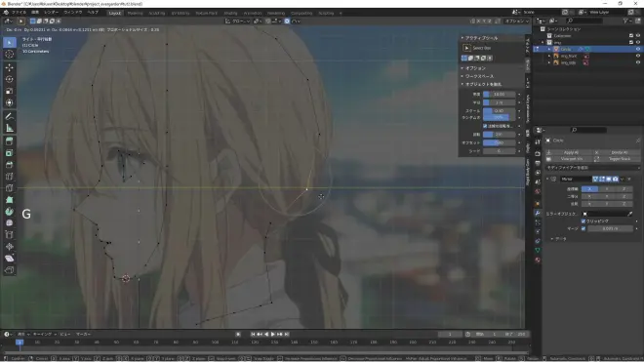Expand the img_front item in outliner
Screen dimensions: 644x362
[x=549, y=56]
